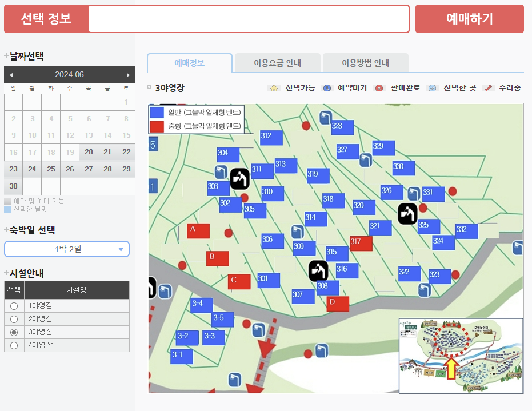Switch to the 예매정보 tab
The height and width of the screenshot is (411, 532).
pyautogui.click(x=190, y=63)
